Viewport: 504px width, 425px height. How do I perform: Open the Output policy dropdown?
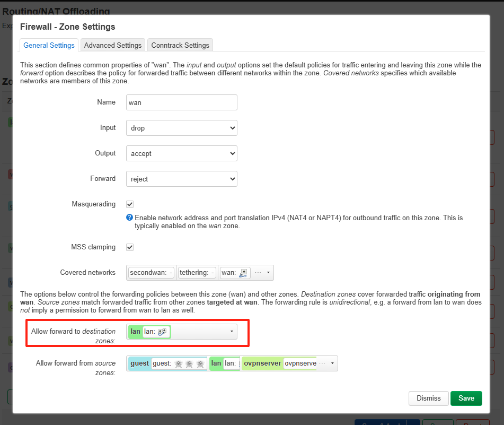[181, 153]
